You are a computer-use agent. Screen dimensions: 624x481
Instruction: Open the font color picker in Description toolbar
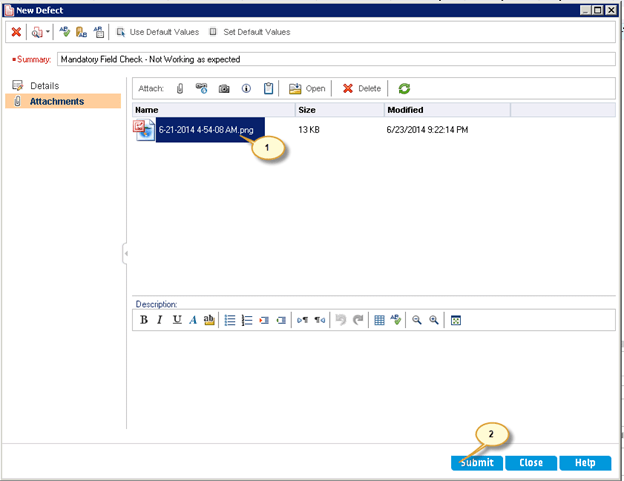point(193,320)
